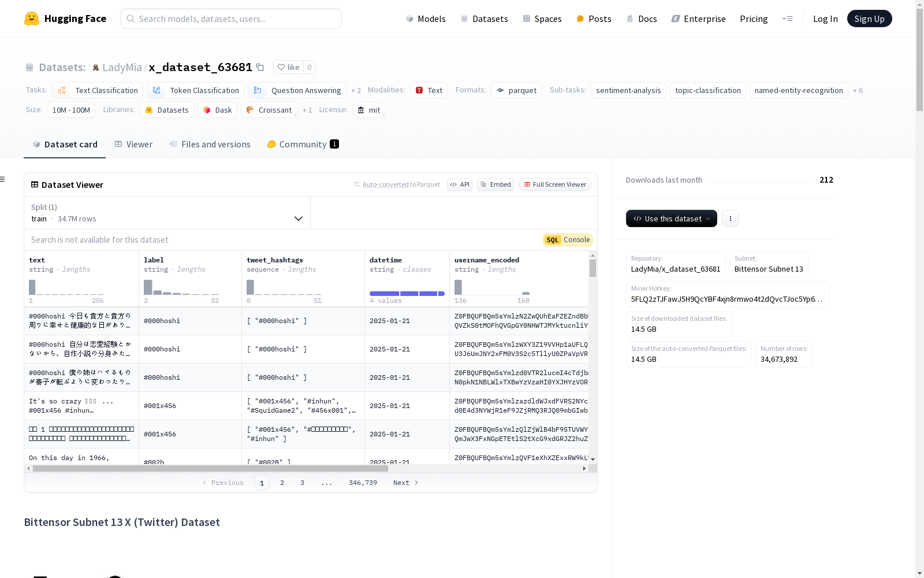Copy dataset name with the copy icon
924x578 pixels.
tap(260, 67)
